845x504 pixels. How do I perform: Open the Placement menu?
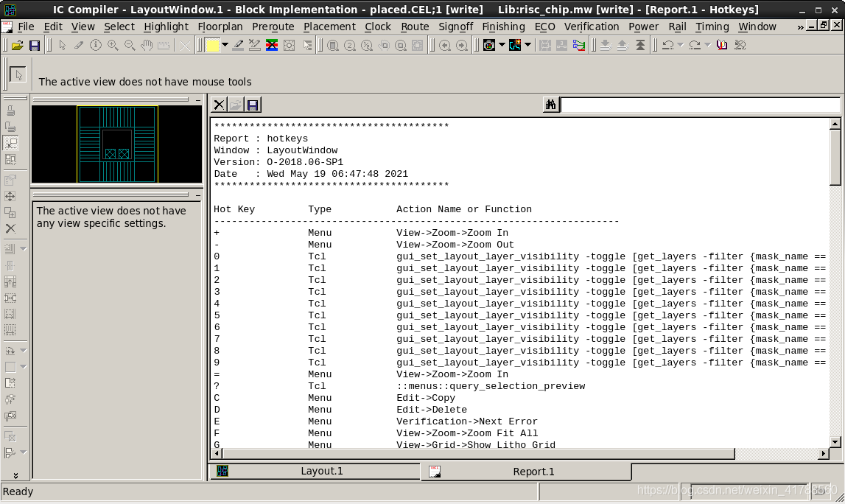(x=329, y=27)
